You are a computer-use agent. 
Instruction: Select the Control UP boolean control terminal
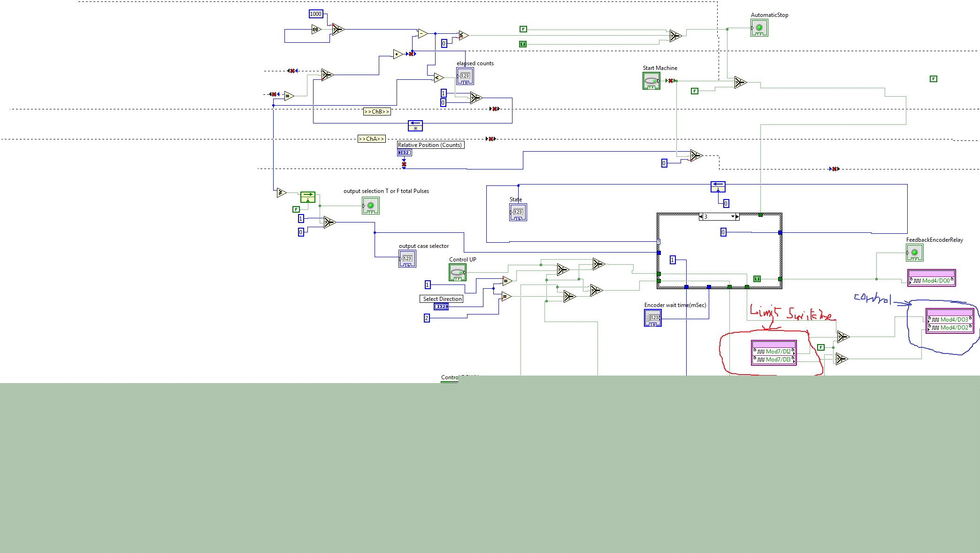click(x=458, y=272)
